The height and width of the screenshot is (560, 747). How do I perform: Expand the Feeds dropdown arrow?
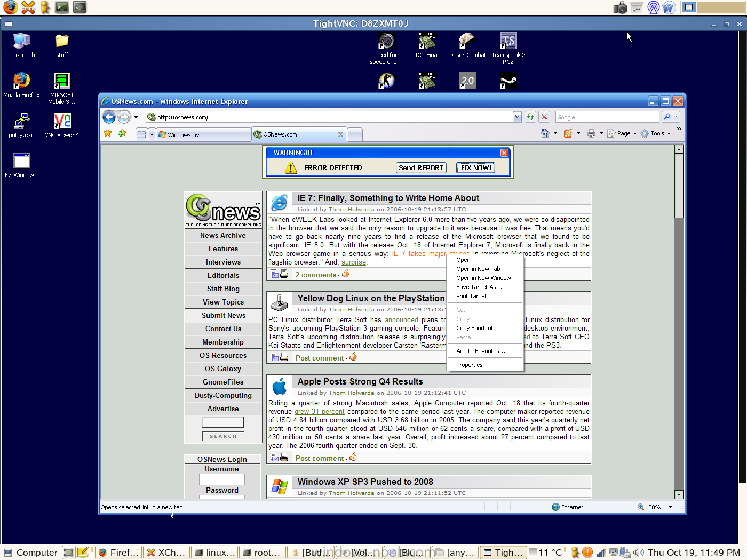(x=578, y=133)
